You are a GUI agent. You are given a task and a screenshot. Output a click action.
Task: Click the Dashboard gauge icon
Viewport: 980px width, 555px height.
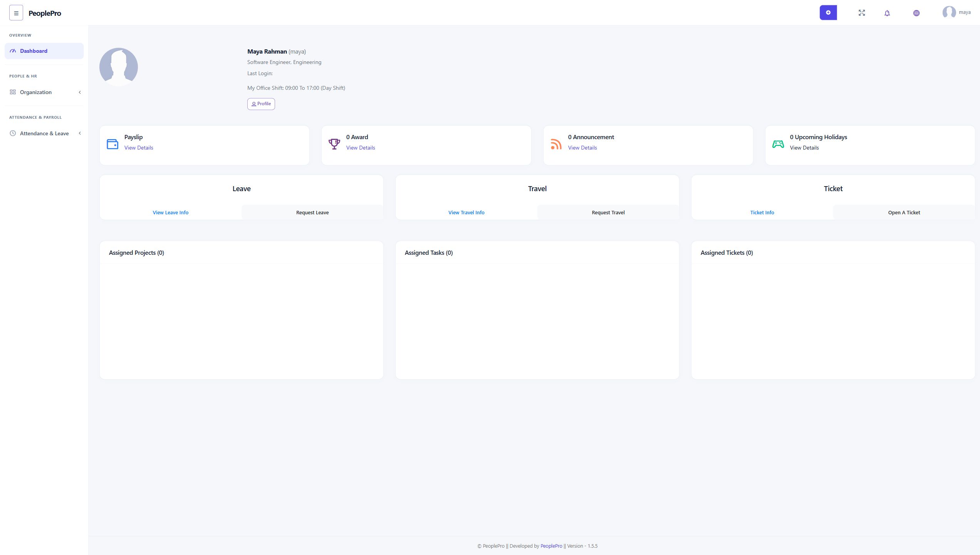[13, 51]
